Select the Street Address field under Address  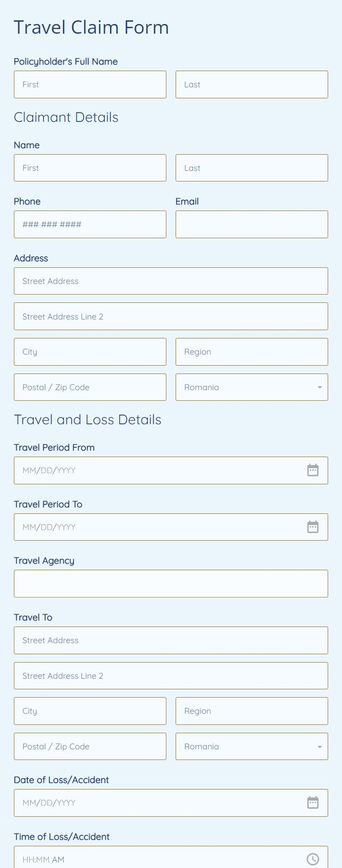click(171, 281)
